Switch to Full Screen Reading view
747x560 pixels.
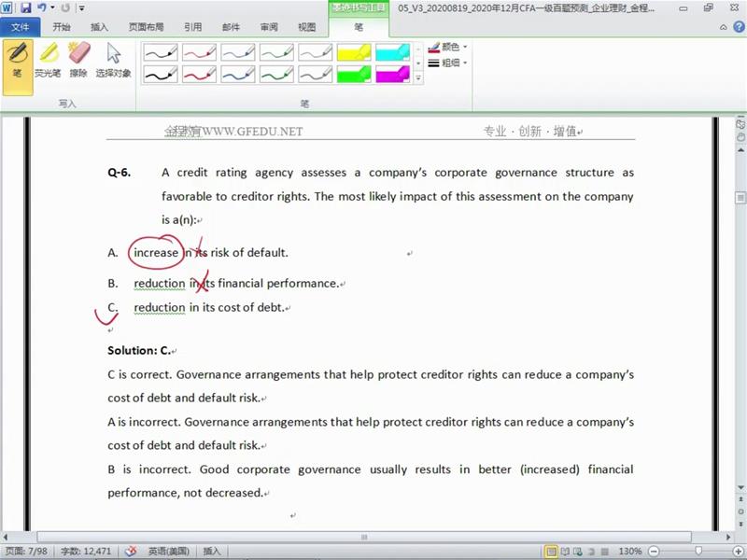[x=565, y=552]
